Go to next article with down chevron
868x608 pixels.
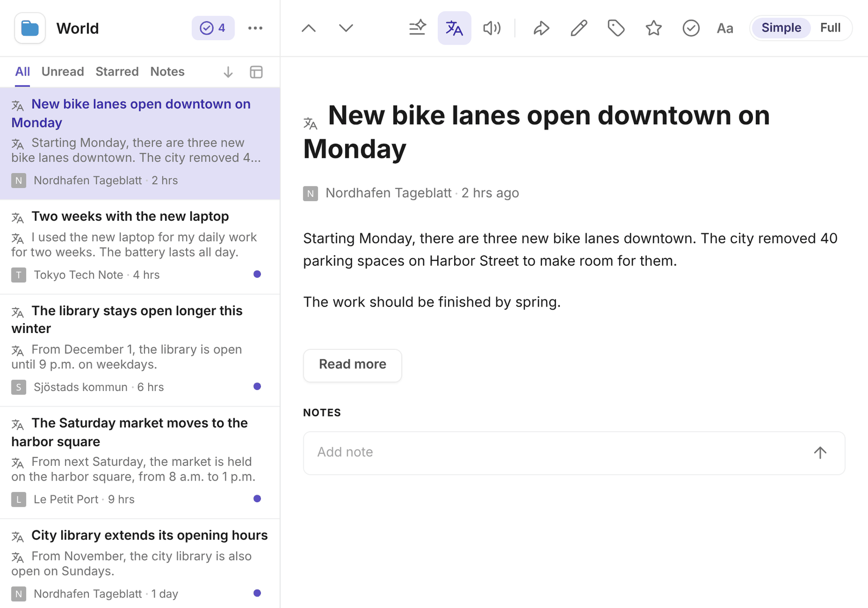click(346, 28)
